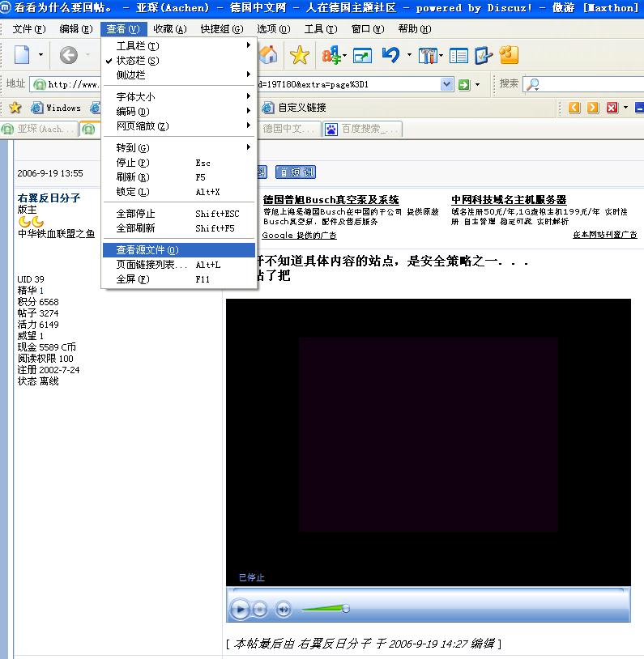Click the 右翼反日分子 username link
This screenshot has height=659, width=644.
click(x=49, y=198)
